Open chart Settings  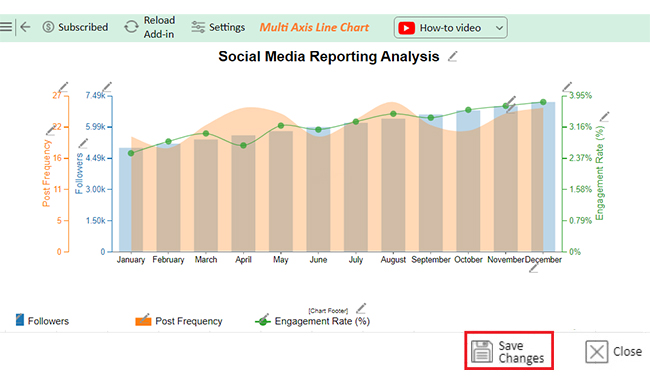coord(218,27)
